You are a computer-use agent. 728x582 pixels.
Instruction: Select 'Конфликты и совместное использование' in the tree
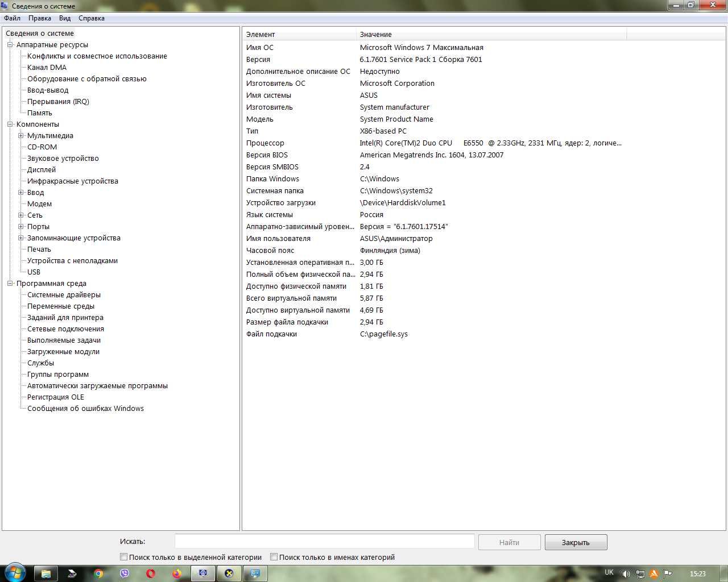click(x=97, y=56)
